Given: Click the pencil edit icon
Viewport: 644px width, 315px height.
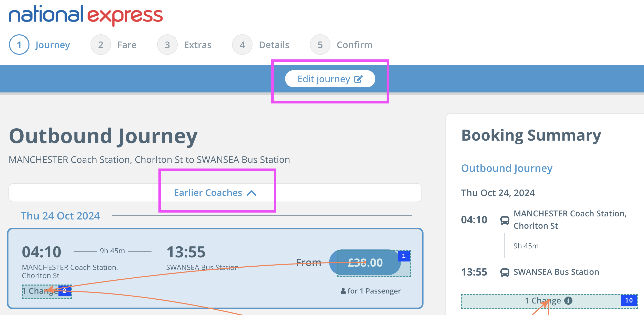Looking at the screenshot, I should pos(358,79).
